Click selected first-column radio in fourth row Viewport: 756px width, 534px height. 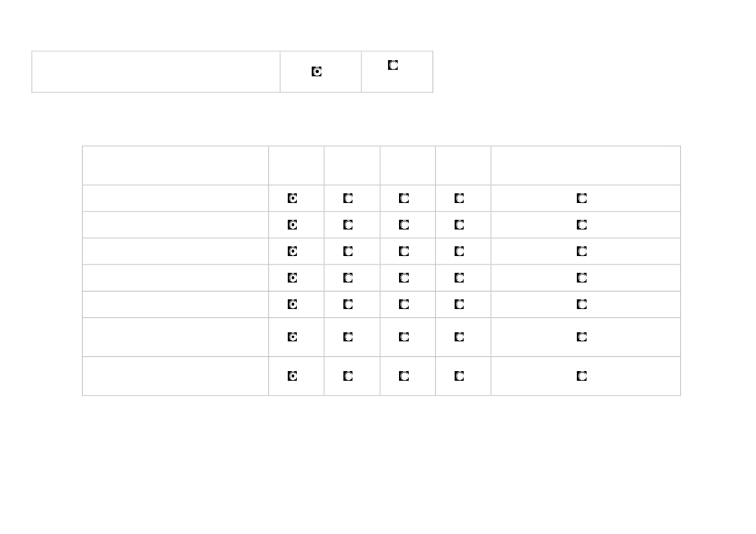[x=292, y=278]
